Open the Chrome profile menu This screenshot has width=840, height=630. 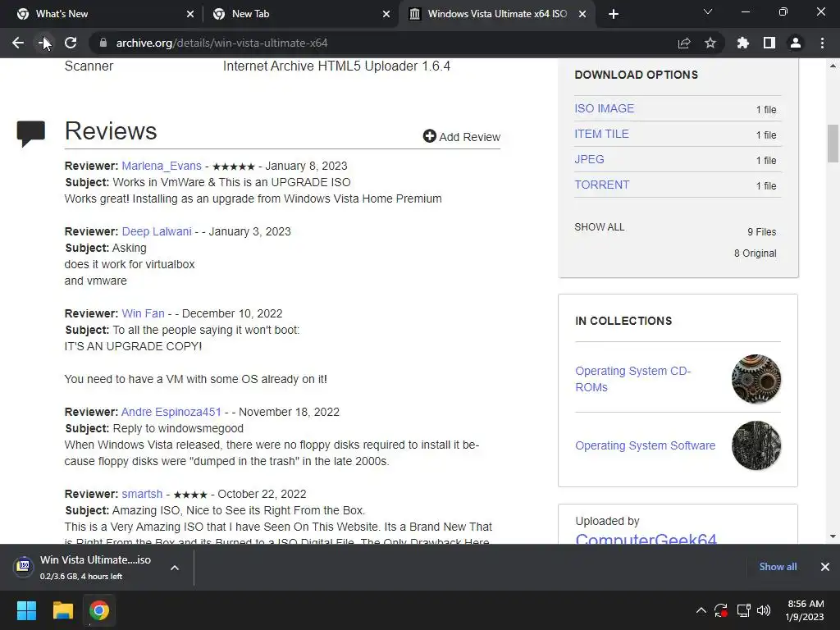click(x=796, y=43)
